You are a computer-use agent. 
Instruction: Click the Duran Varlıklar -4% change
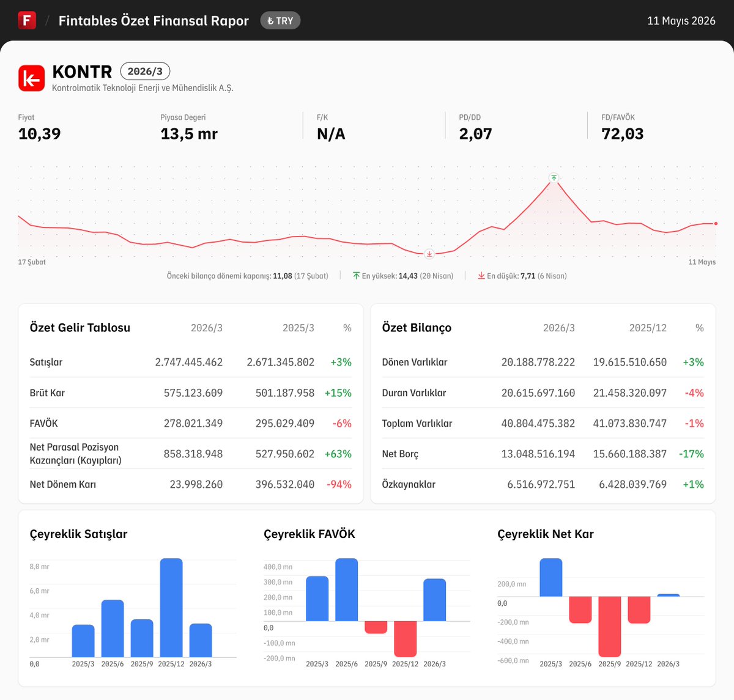pyautogui.click(x=694, y=392)
